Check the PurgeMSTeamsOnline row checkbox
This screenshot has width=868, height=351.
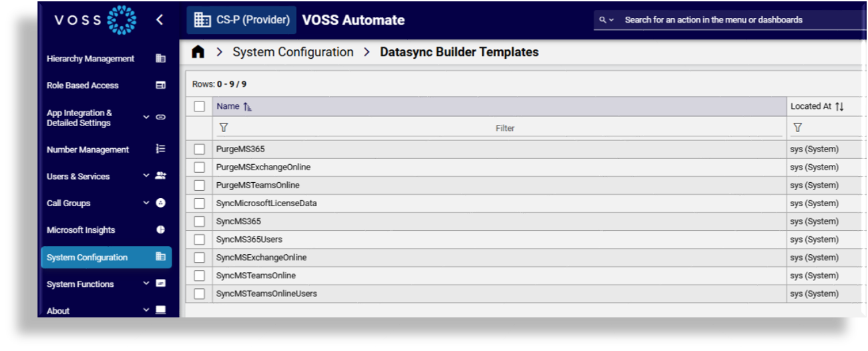tap(199, 186)
